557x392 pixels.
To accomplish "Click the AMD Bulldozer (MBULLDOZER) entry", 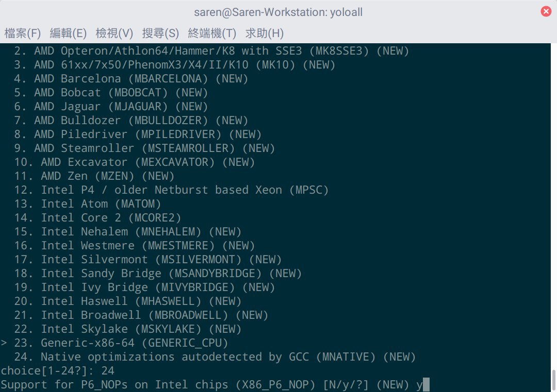I will (131, 121).
